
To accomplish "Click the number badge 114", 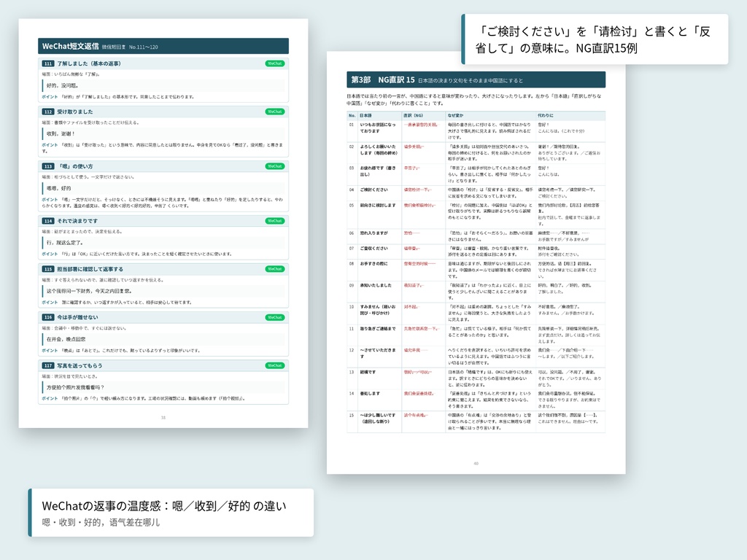I will [x=48, y=221].
